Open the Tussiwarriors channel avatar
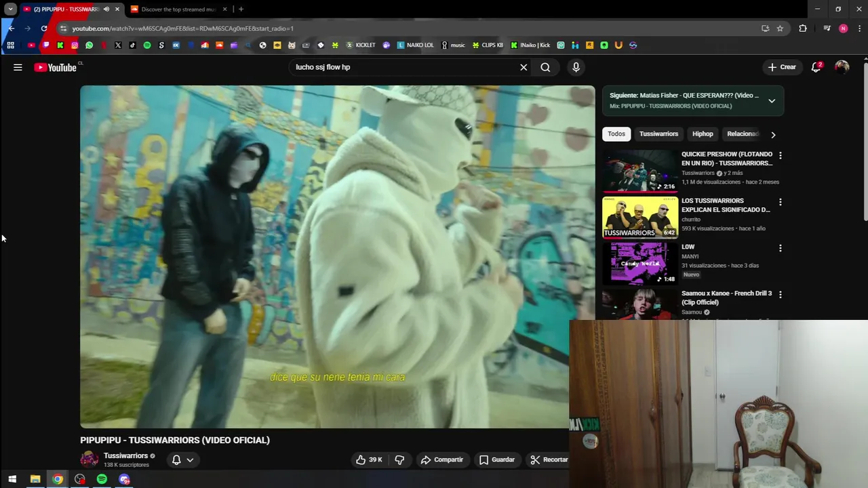The height and width of the screenshot is (488, 868). coord(89,460)
